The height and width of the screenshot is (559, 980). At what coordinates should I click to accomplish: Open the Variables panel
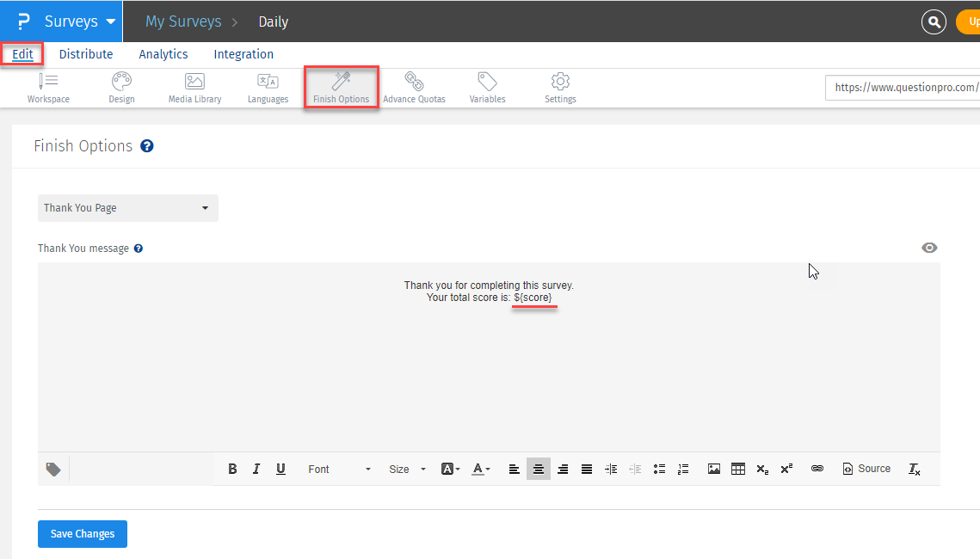pos(487,87)
